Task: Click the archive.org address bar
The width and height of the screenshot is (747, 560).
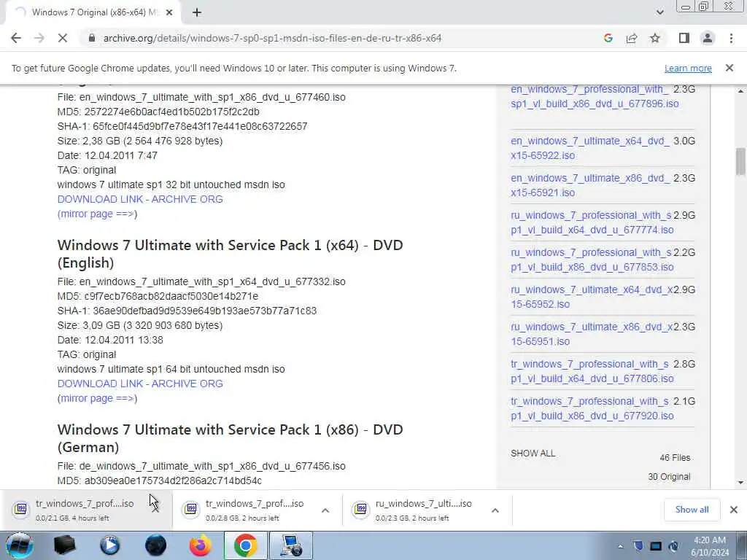Action: tap(273, 38)
